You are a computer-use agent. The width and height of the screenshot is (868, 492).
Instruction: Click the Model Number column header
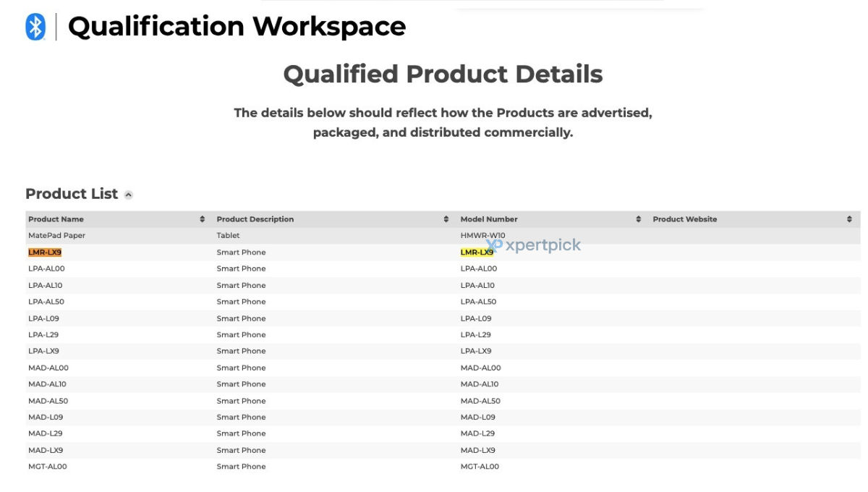(489, 219)
